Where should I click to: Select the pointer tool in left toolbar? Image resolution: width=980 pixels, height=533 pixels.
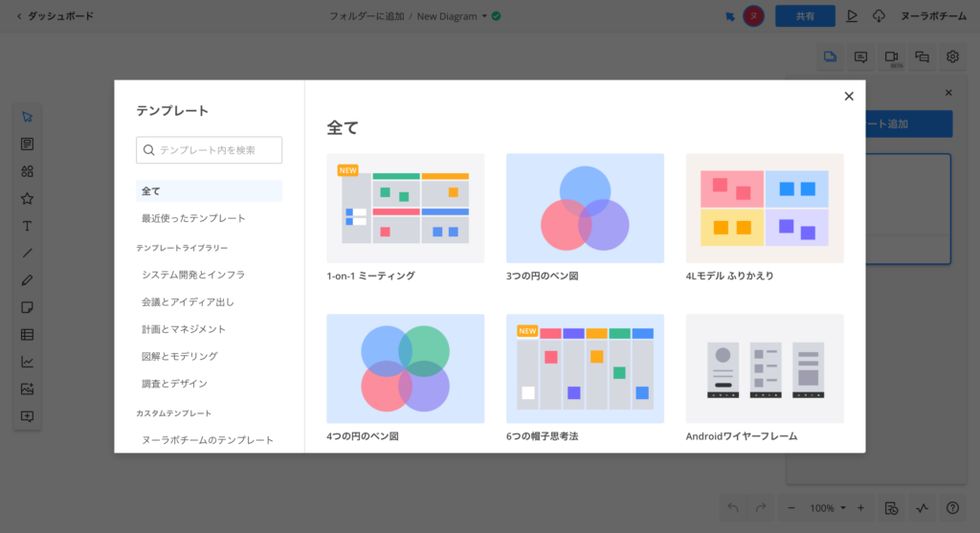pyautogui.click(x=27, y=117)
